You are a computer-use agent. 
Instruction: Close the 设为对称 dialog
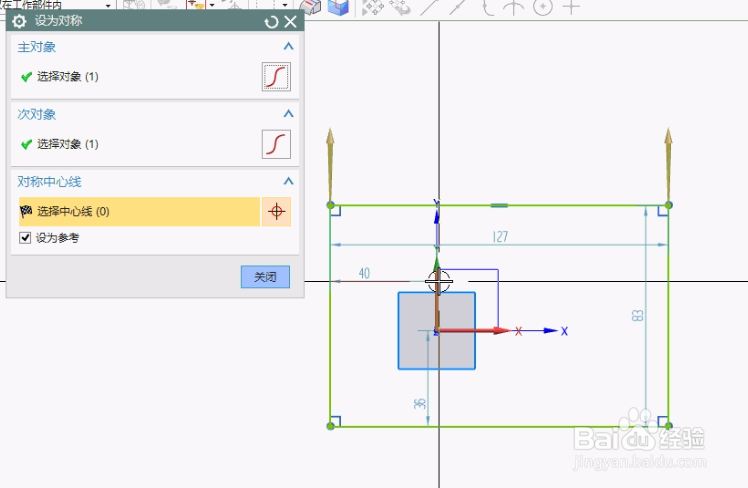[291, 21]
